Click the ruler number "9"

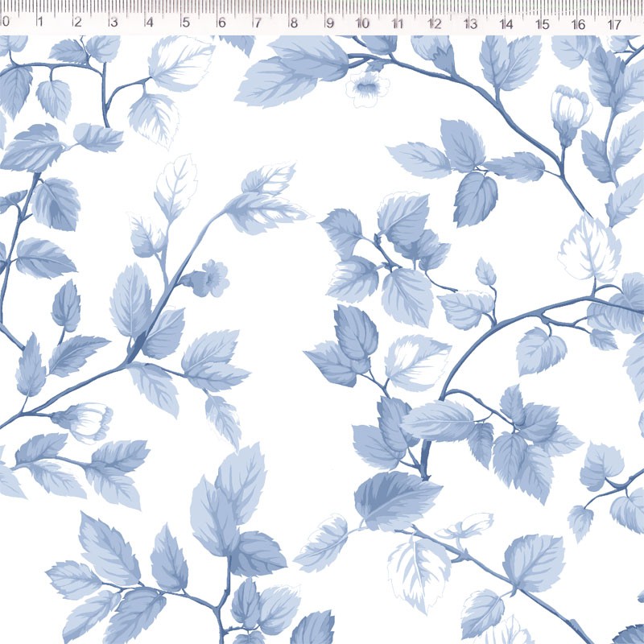coord(330,23)
